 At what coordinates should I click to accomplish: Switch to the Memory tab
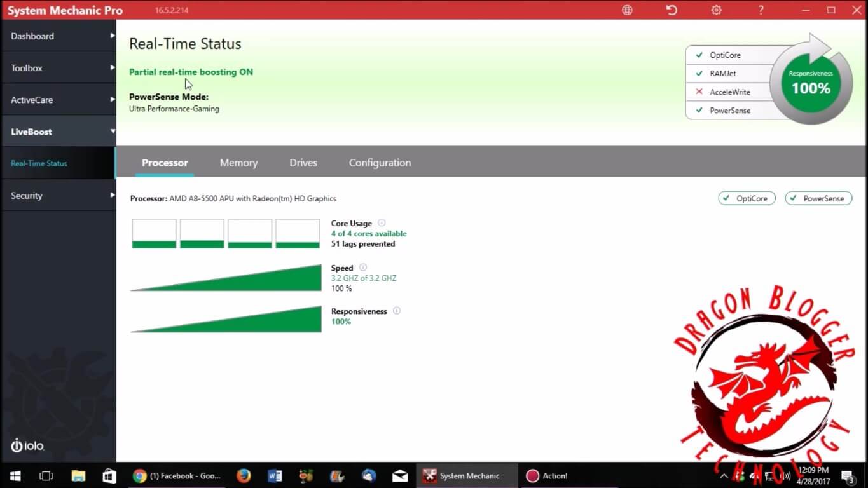238,163
